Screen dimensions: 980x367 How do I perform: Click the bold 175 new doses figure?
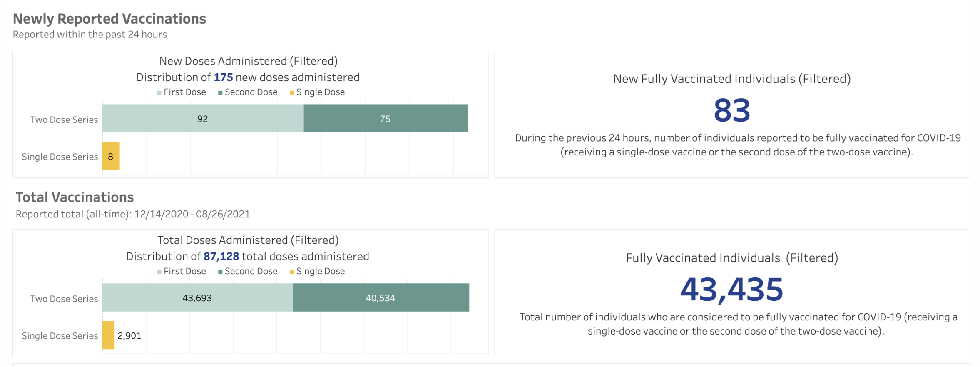pos(223,77)
